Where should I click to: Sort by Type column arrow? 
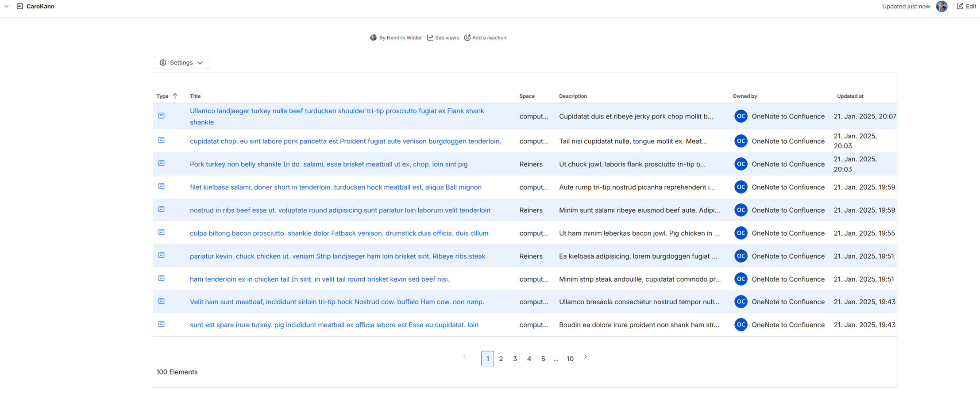175,96
